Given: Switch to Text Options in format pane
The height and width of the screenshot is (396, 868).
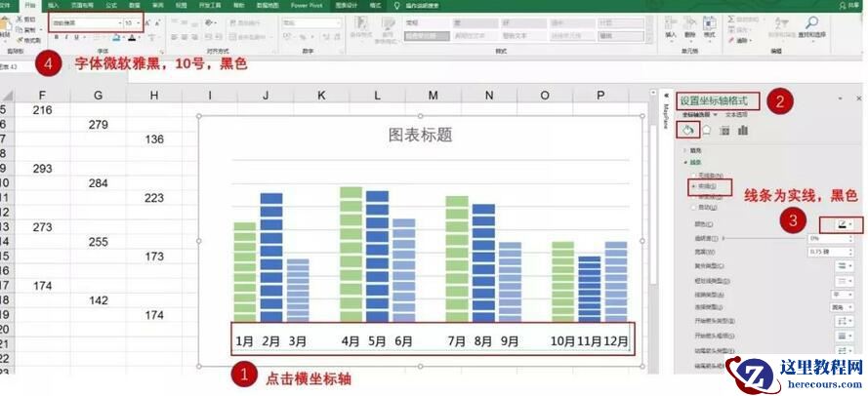Looking at the screenshot, I should click(737, 114).
